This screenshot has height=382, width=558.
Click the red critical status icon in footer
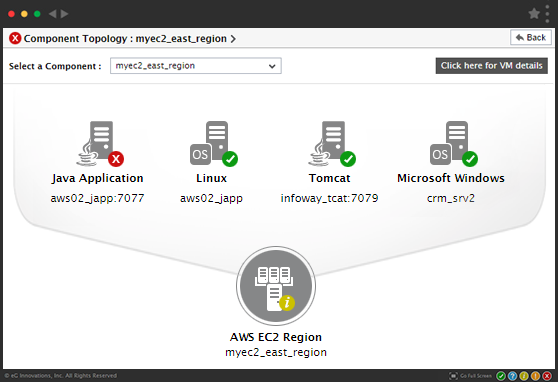tap(547, 376)
